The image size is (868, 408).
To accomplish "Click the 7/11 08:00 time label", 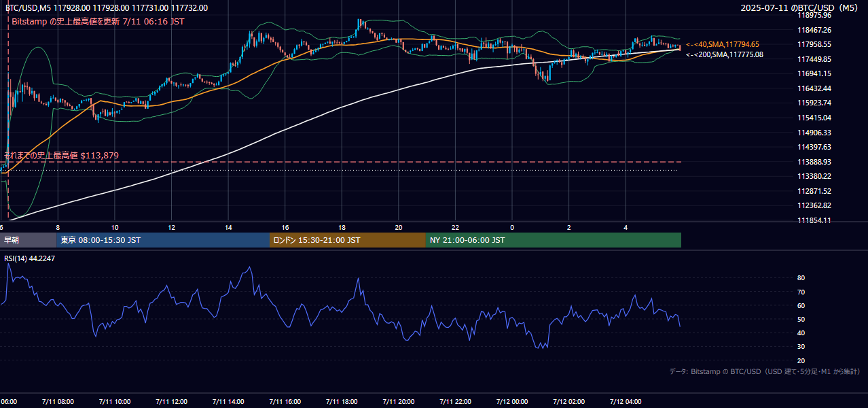I will coord(58,402).
